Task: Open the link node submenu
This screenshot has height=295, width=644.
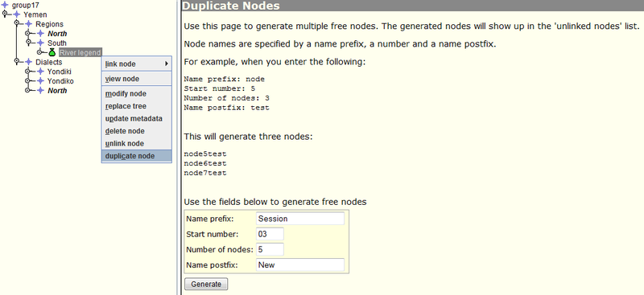Action: pyautogui.click(x=136, y=64)
